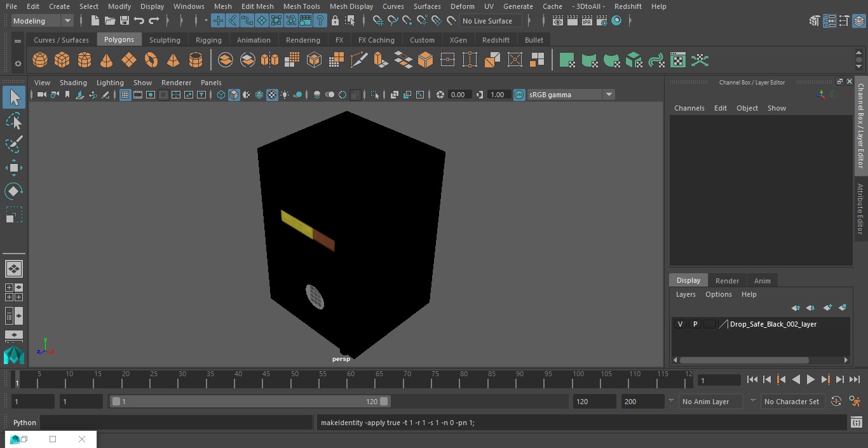Viewport: 868px width, 448px height.
Task: Switch to the Sculpting shelf tab
Action: pos(165,40)
